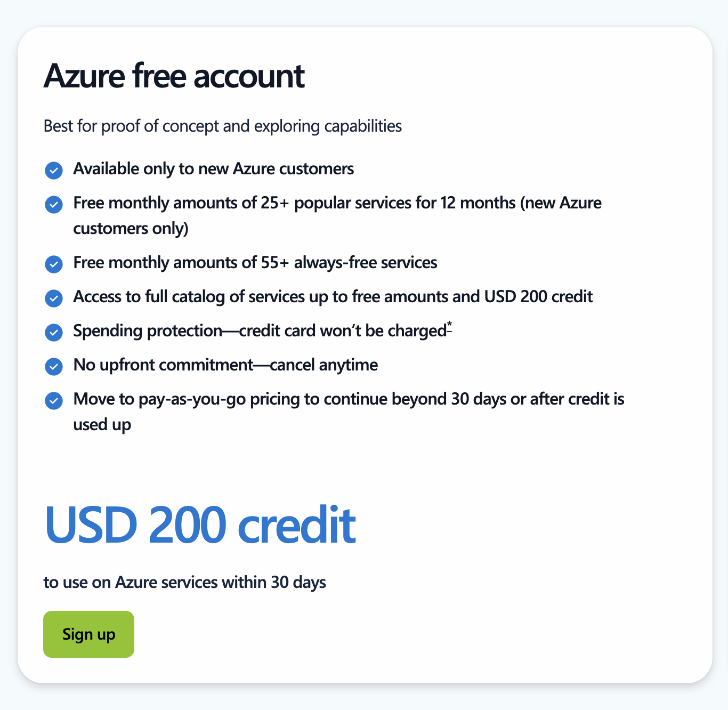
Task: Select the 'Free monthly amounts of 25+ popular services' line
Action: point(337,215)
